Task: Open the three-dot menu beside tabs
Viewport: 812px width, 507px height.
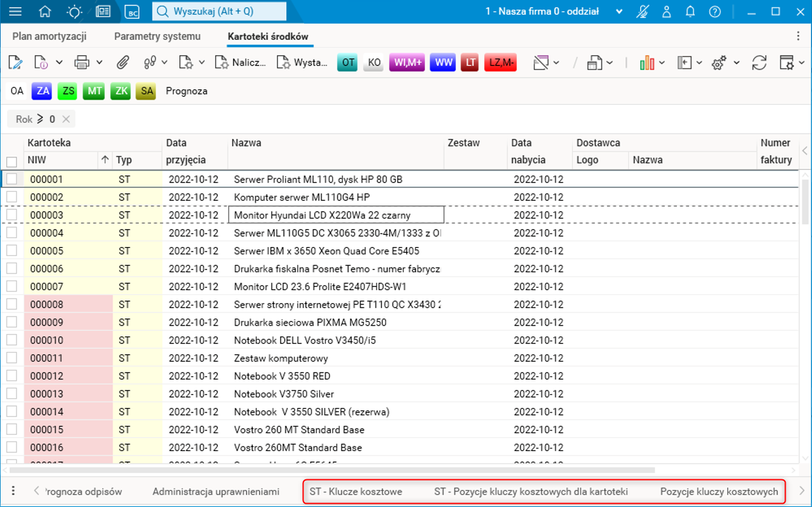Action: tap(798, 37)
